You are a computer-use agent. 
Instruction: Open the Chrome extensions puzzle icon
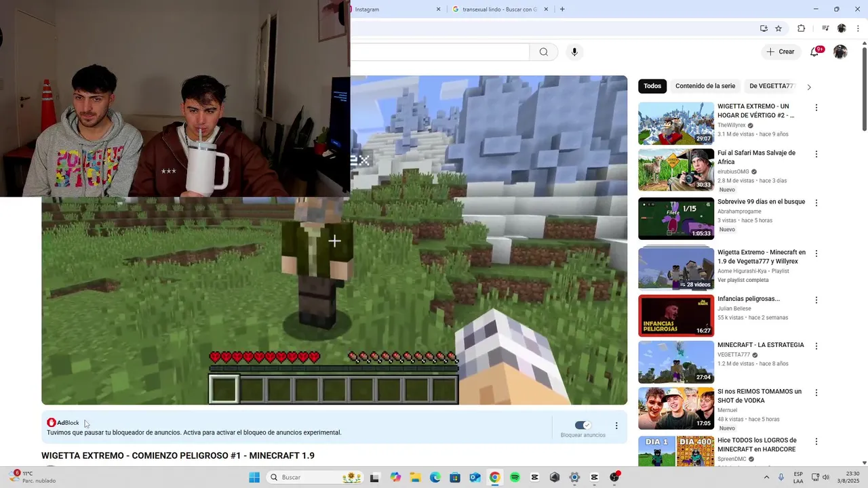tap(801, 28)
